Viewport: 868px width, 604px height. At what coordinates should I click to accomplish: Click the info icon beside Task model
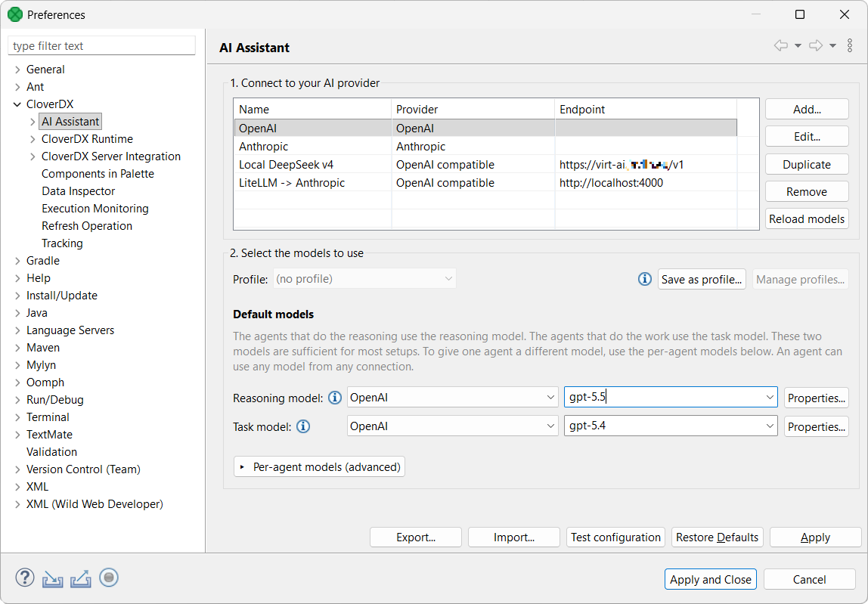coord(303,426)
